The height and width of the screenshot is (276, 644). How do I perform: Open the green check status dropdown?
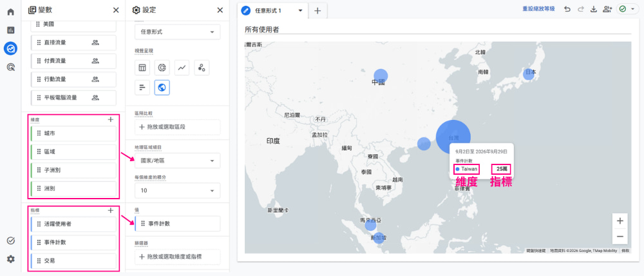click(x=627, y=9)
